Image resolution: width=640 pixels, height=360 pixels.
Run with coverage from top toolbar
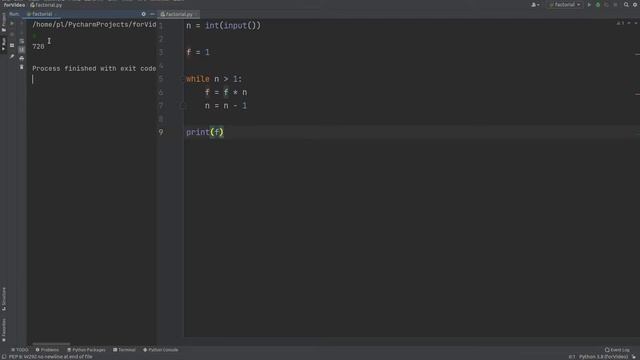(x=607, y=5)
